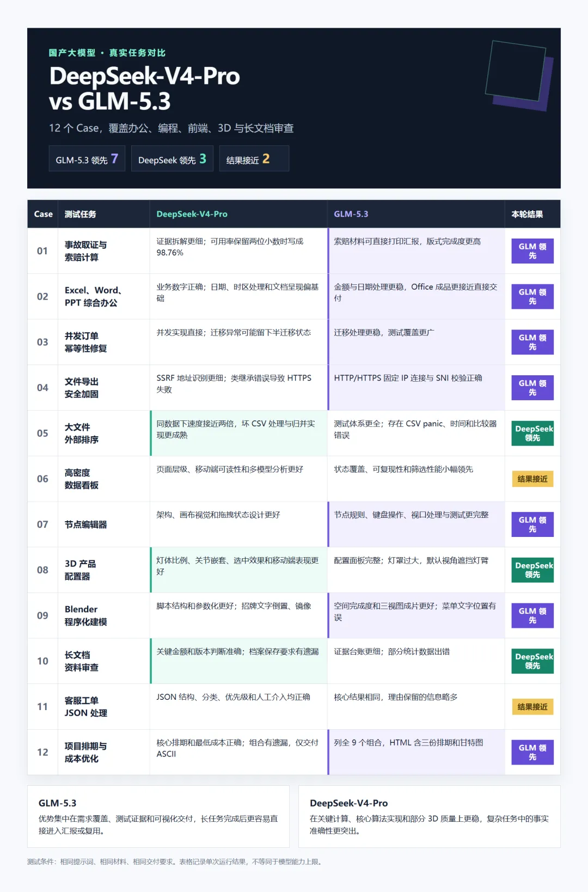This screenshot has width=588, height=892.
Task: Click the task name '项目排期与成本优化'
Action: click(85, 753)
